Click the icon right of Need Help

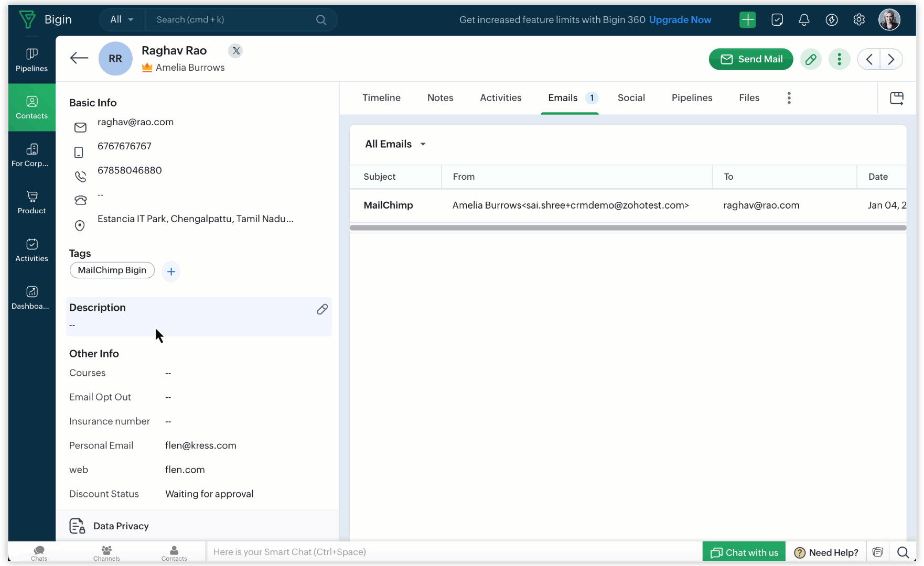(x=878, y=552)
